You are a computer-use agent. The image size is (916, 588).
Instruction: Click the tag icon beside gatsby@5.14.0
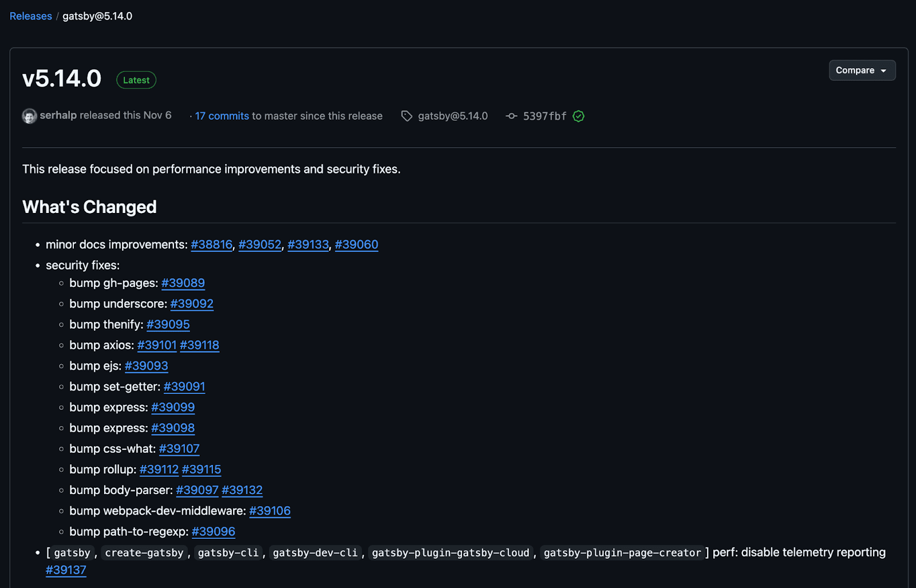tap(406, 116)
